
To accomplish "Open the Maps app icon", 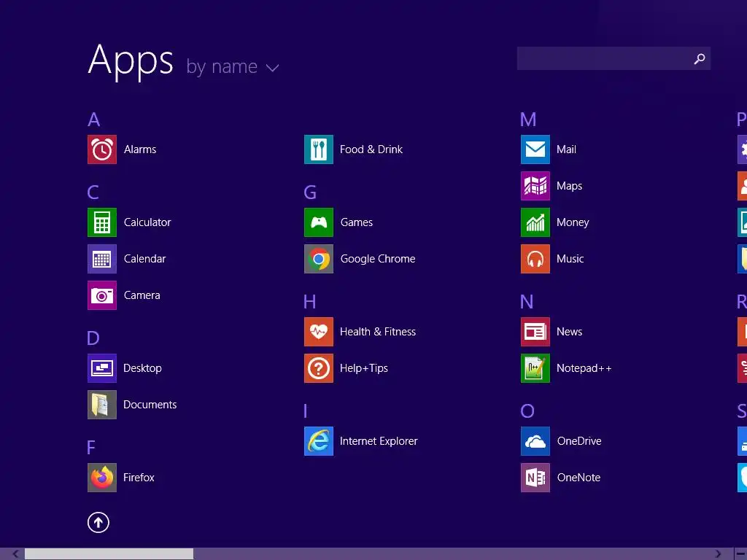I will [535, 186].
